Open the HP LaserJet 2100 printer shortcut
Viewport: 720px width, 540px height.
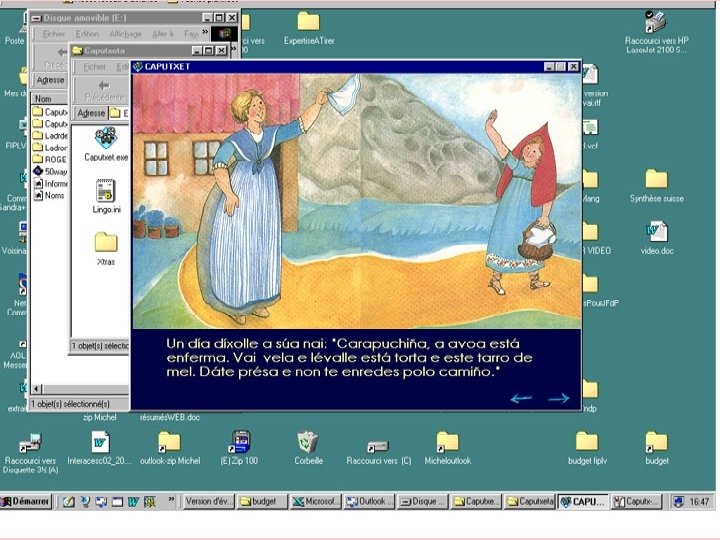coord(656,32)
